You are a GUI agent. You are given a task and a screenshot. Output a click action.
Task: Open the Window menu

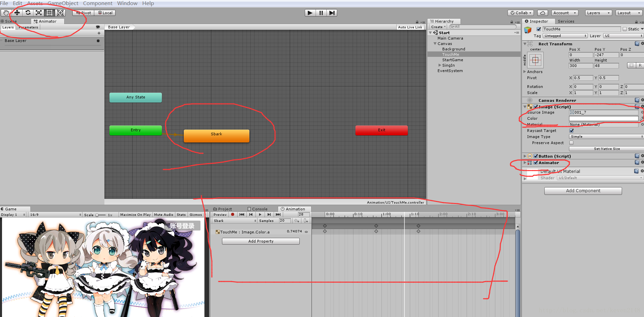[127, 3]
